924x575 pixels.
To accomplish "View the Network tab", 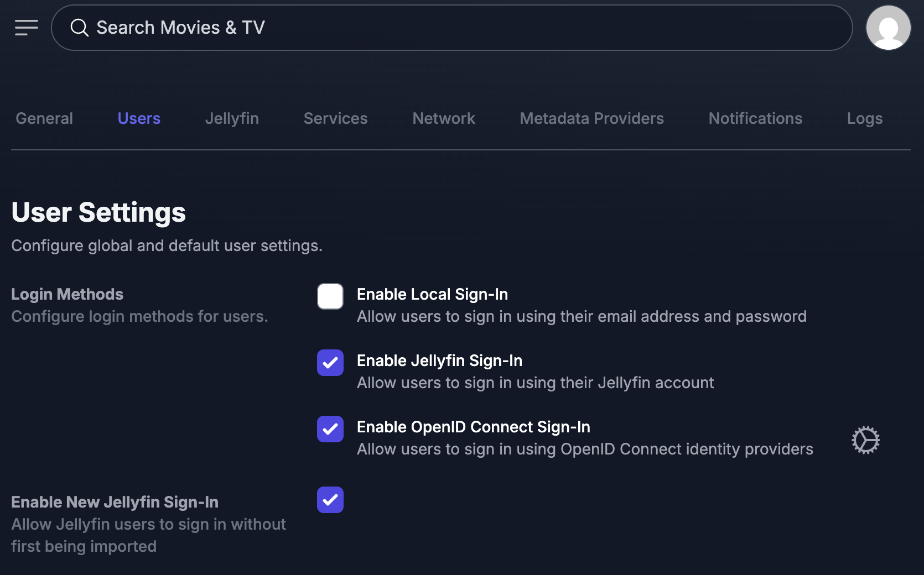I will tap(443, 118).
